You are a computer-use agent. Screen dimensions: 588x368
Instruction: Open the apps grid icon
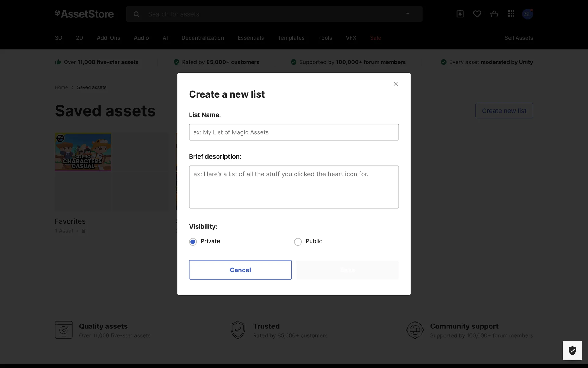point(511,14)
